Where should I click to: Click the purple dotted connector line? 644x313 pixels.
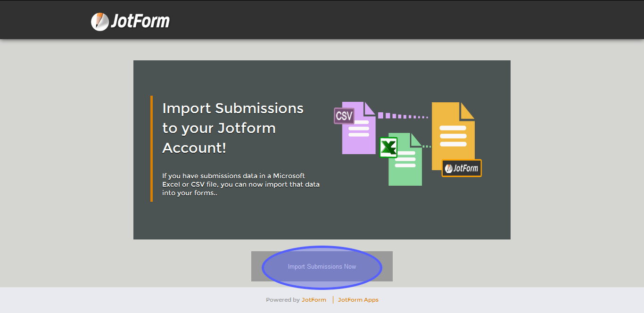tap(403, 115)
